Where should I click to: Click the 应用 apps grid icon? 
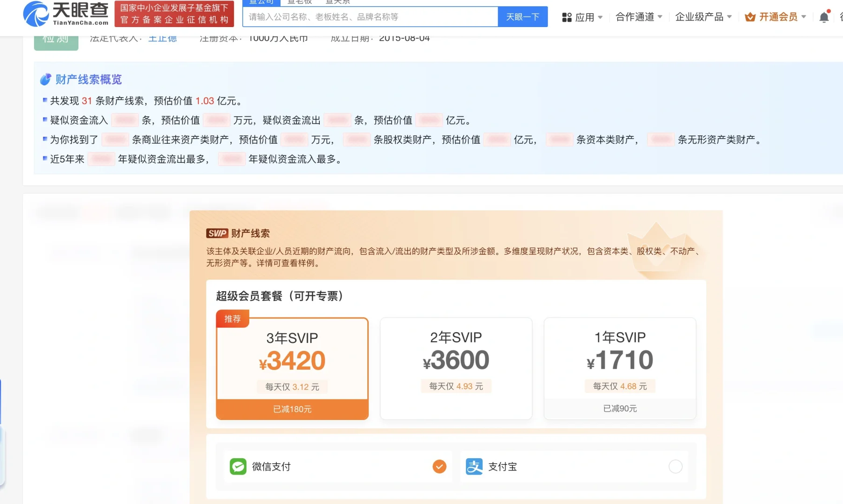(567, 17)
